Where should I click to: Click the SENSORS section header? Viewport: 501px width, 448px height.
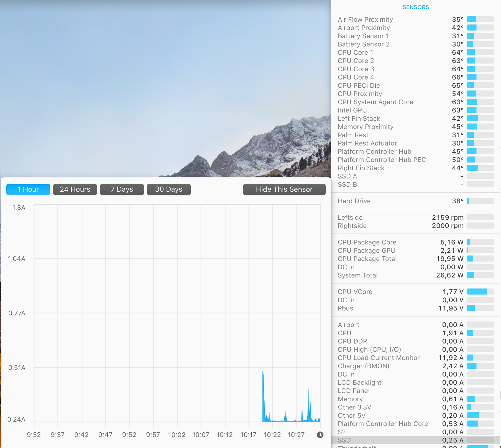(416, 7)
